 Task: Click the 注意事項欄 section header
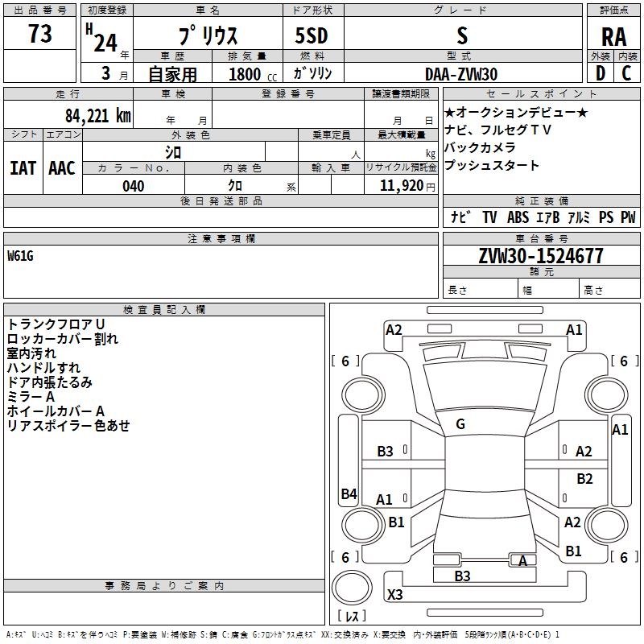click(x=221, y=239)
